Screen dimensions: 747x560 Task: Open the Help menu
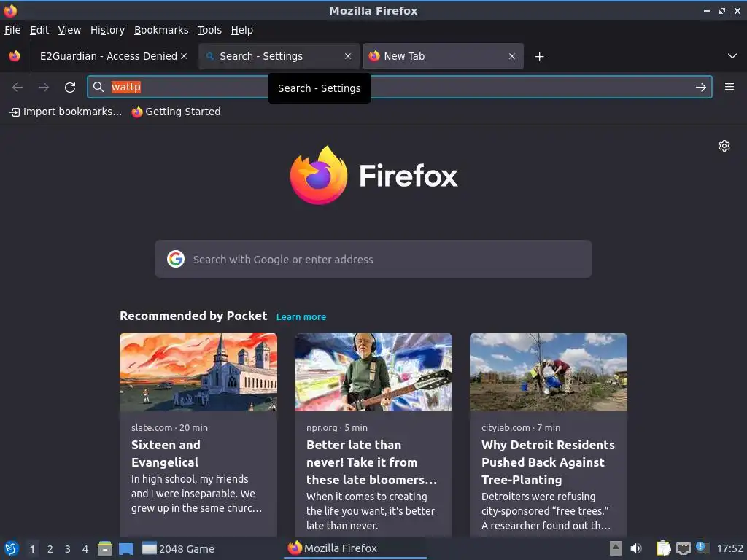pos(242,30)
